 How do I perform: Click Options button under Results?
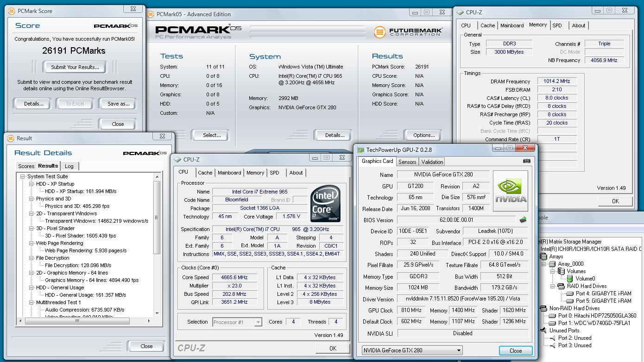(x=424, y=135)
